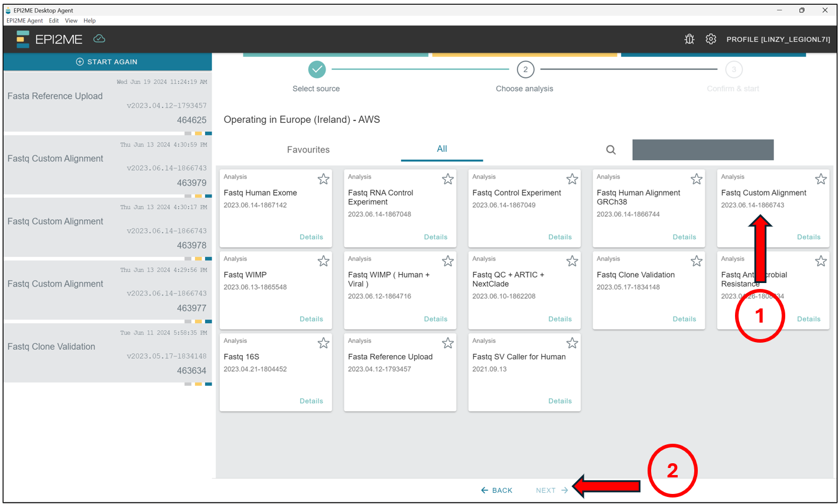Favourite the Fastq RNA Control Experiment star
Screen dimensions: 839x504
(448, 179)
